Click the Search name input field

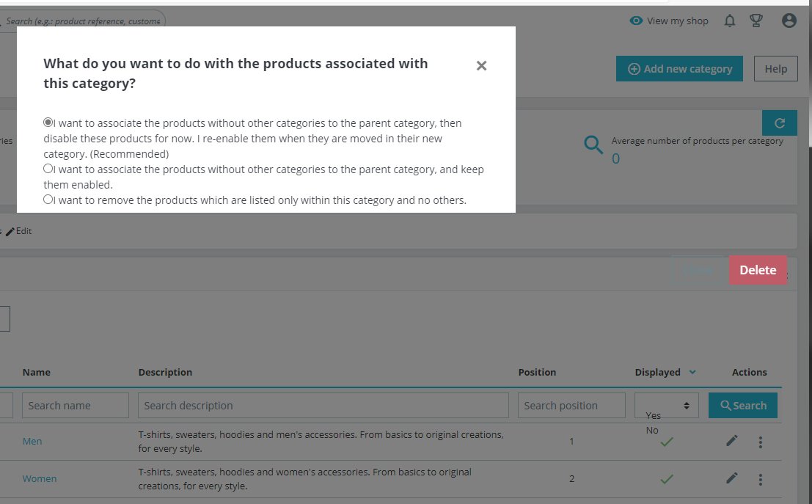coord(76,406)
